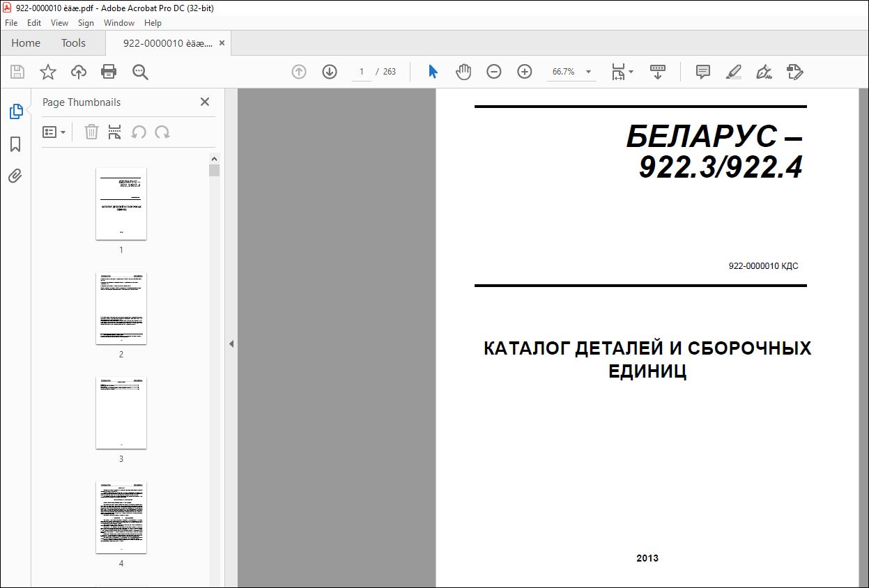Screen dimensions: 869x588
Task: Click the page number field
Action: click(362, 72)
